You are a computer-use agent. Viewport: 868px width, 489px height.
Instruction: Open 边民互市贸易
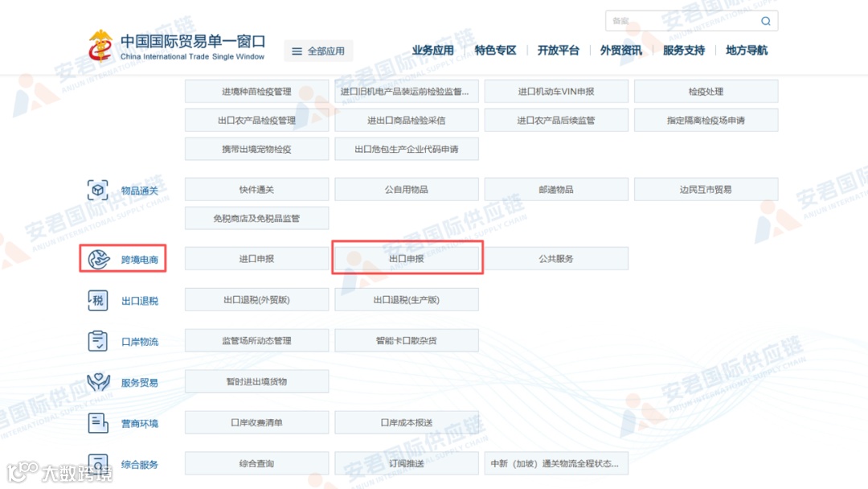706,189
